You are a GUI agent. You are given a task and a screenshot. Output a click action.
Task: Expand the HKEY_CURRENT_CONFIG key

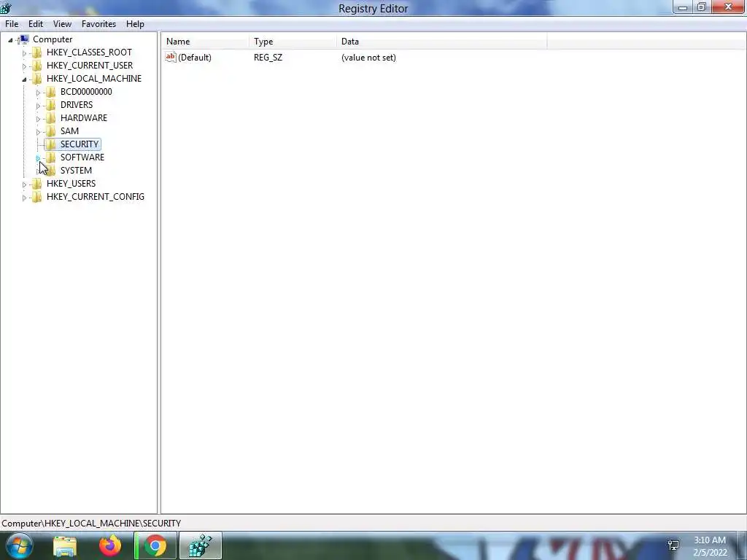[x=24, y=198]
